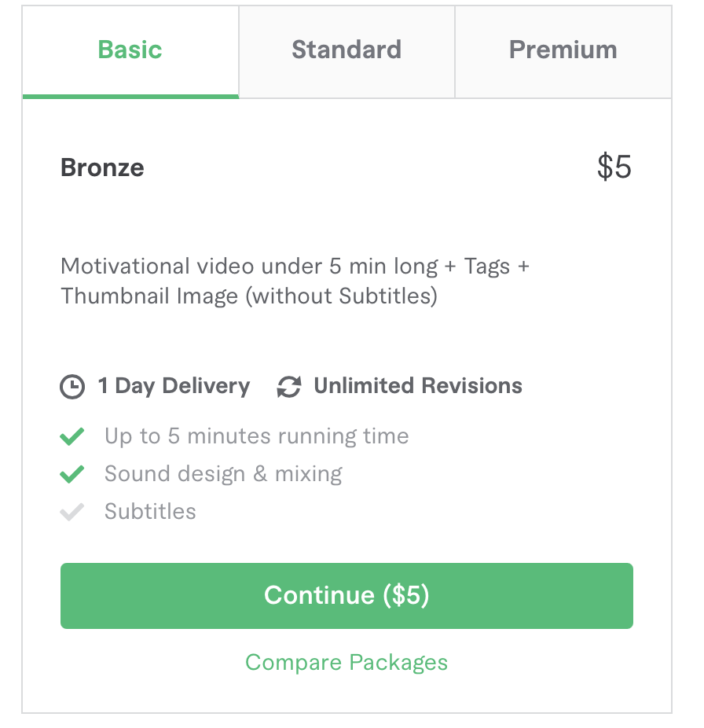Click the 1 Day Delivery text
Image resolution: width=704 pixels, height=728 pixels.
tap(174, 387)
